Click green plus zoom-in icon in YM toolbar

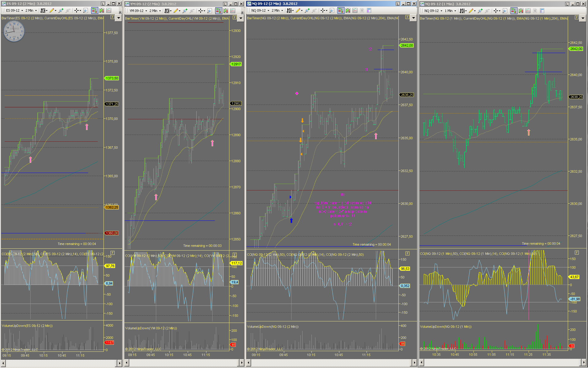(x=185, y=11)
